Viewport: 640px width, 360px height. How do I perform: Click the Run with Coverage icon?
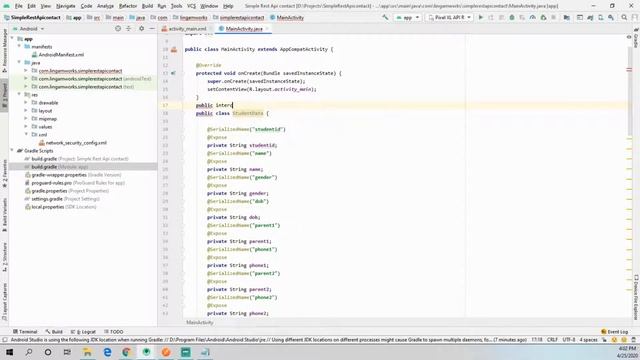coord(522,18)
